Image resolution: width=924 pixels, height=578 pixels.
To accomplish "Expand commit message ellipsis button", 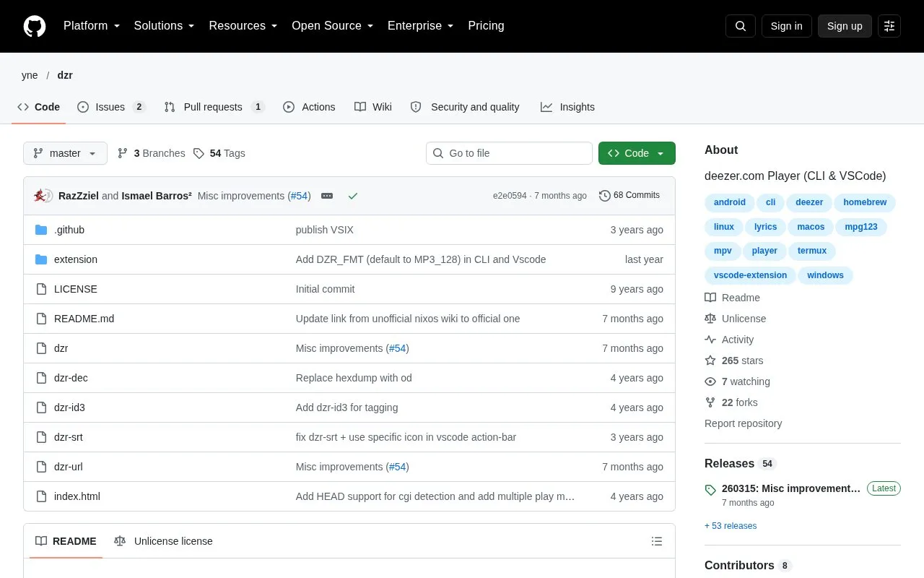I will (327, 196).
